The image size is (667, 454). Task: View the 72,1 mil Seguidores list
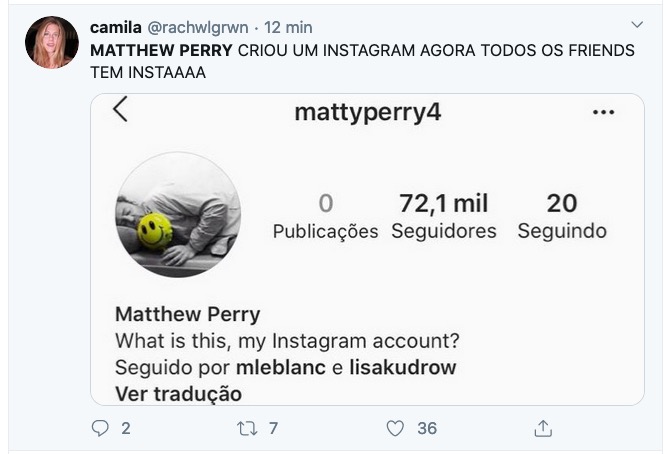pyautogui.click(x=443, y=216)
